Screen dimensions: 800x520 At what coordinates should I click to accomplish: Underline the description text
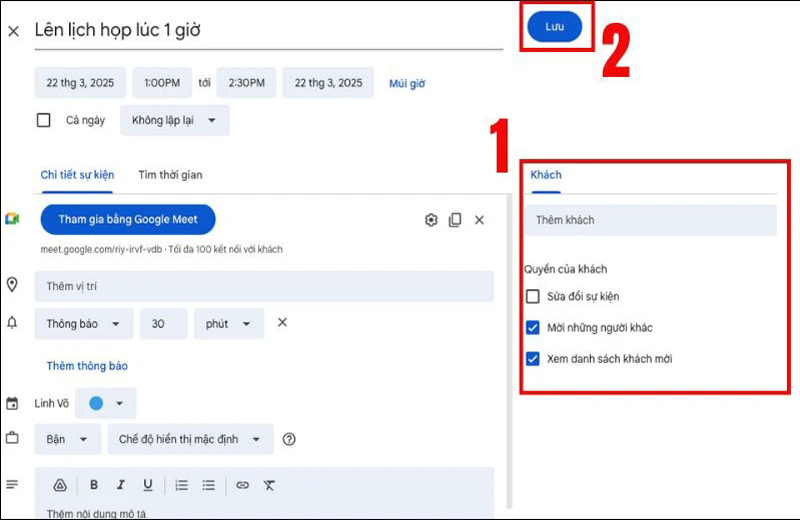click(148, 485)
